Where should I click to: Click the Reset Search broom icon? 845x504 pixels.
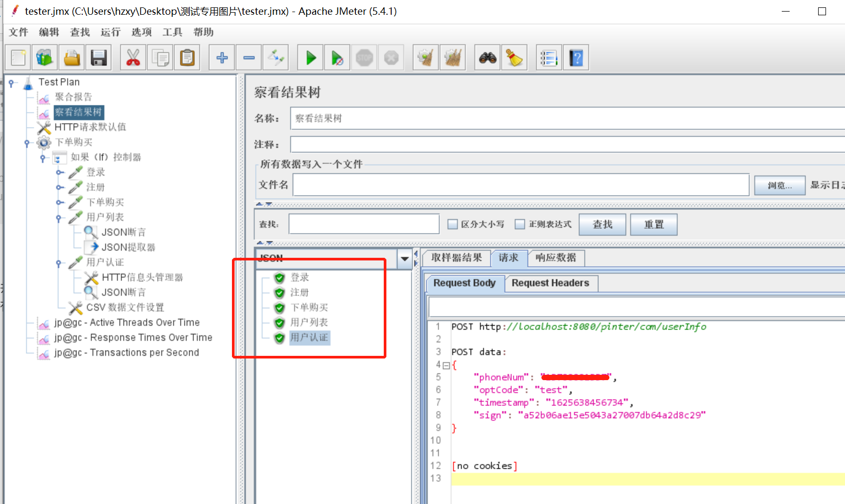pos(514,57)
